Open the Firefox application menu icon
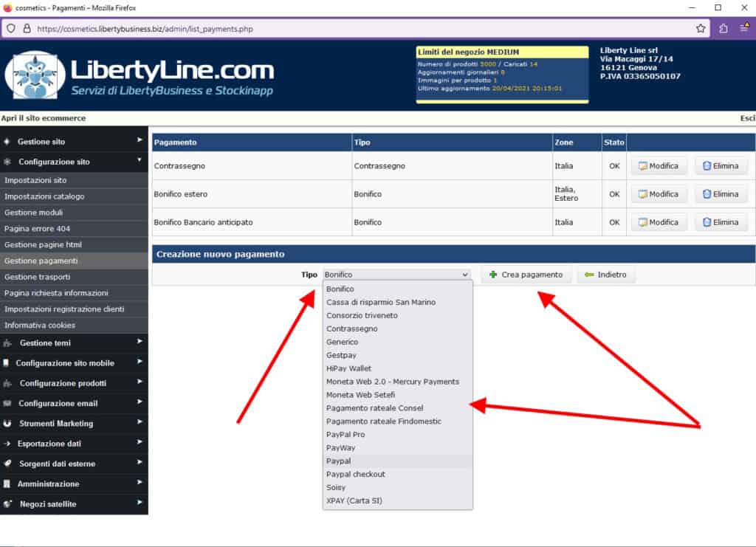This screenshot has height=547, width=756. click(745, 28)
